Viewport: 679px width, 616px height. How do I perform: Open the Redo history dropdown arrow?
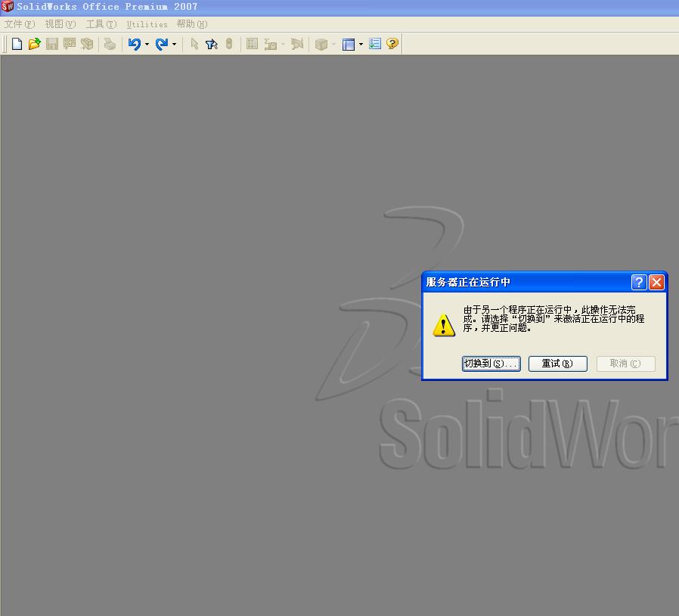click(174, 44)
